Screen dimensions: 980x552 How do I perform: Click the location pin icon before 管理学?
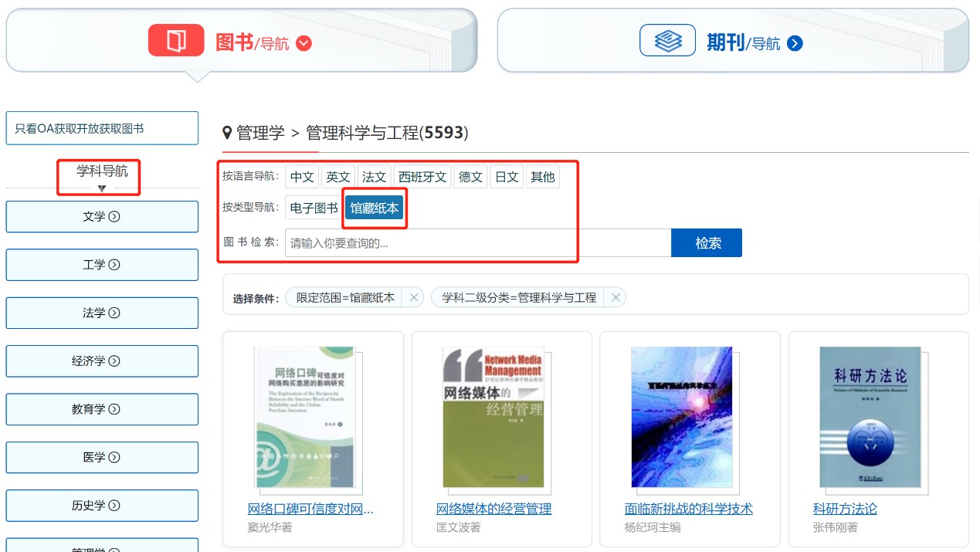(227, 133)
